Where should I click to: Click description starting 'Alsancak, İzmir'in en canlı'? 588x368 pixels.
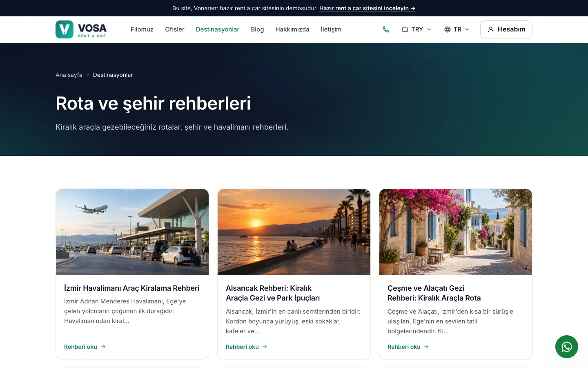pos(293,321)
